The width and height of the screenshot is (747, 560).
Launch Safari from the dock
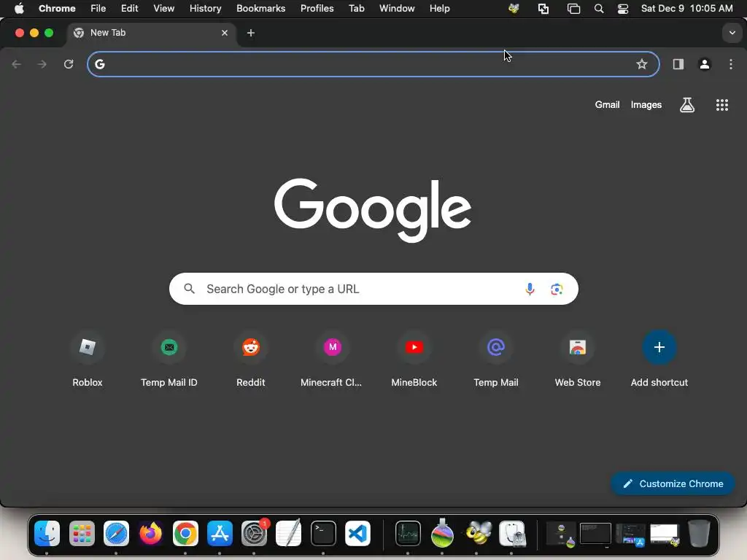click(x=116, y=533)
